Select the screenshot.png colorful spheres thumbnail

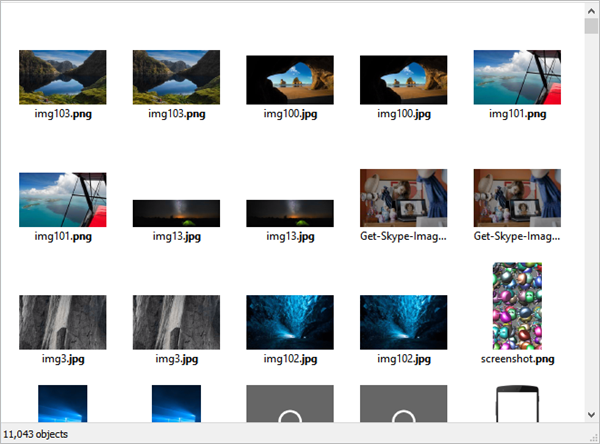click(x=517, y=306)
